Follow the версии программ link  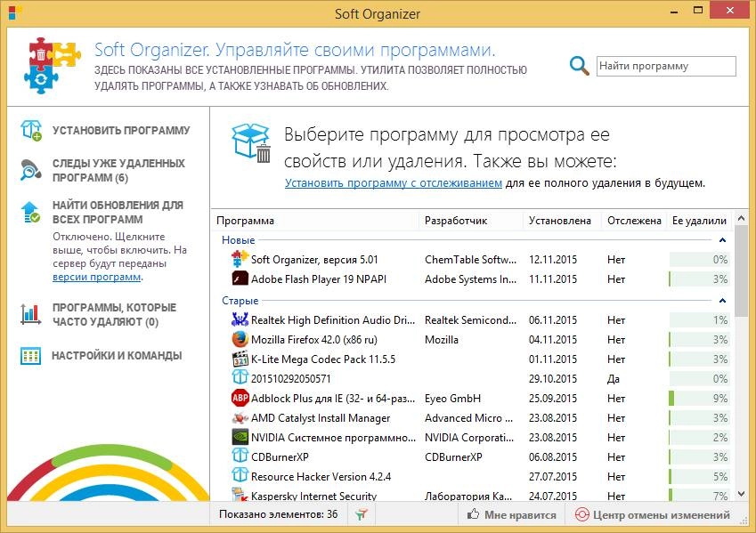click(96, 277)
